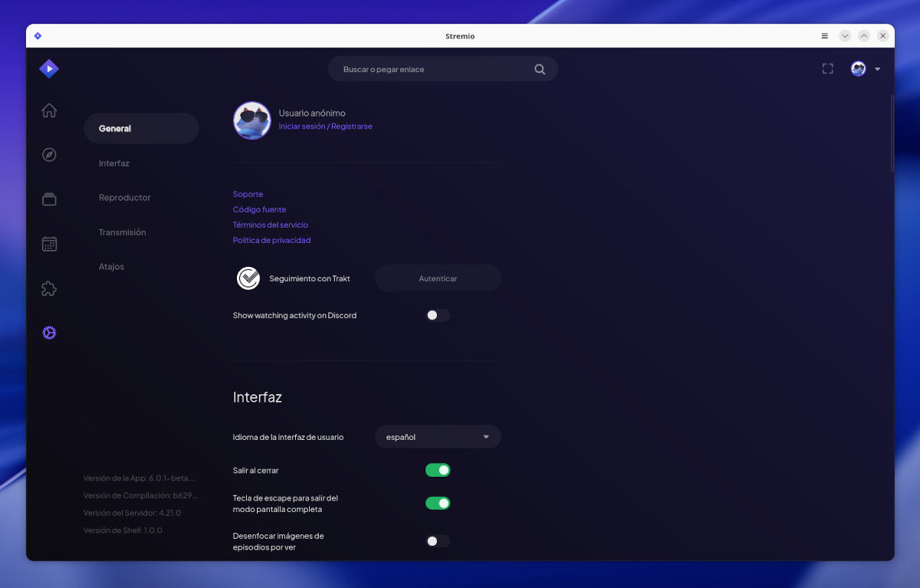The width and height of the screenshot is (920, 588).
Task: Click the Stremio logo in sidebar
Action: [x=49, y=69]
